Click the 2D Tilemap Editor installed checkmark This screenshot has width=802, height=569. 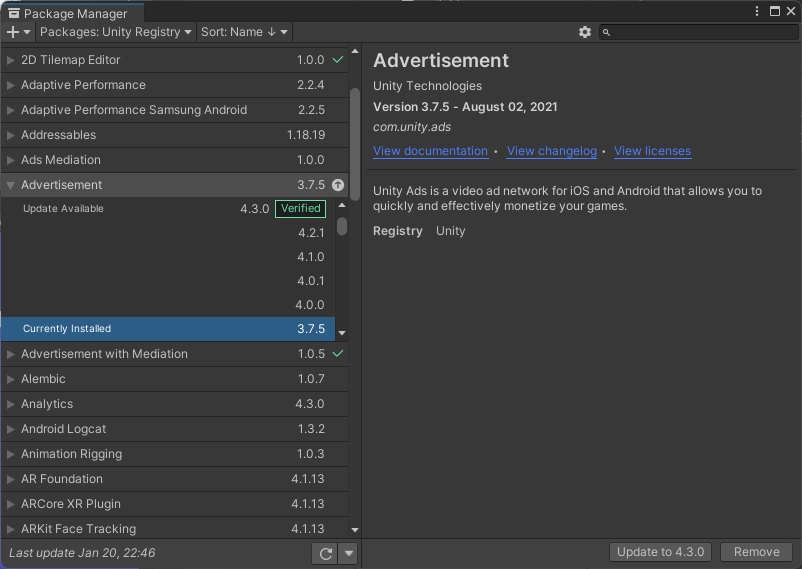coord(338,60)
